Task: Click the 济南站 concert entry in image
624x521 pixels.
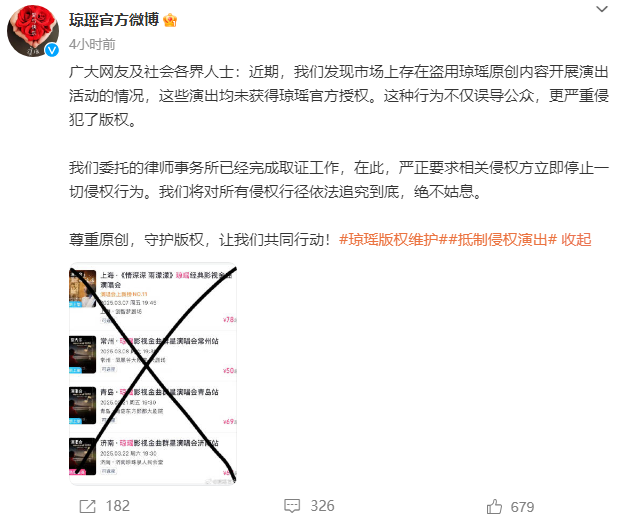Action: click(153, 456)
